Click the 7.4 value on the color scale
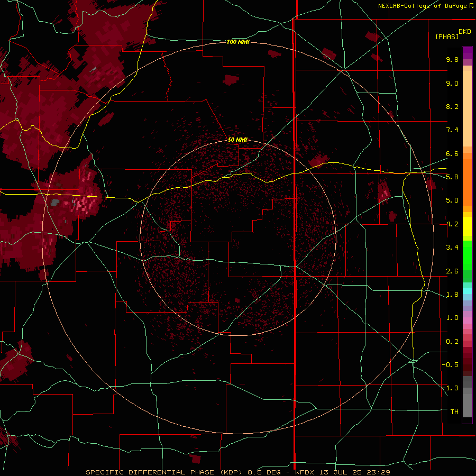Viewport: 476px width, 476px height. [452, 130]
